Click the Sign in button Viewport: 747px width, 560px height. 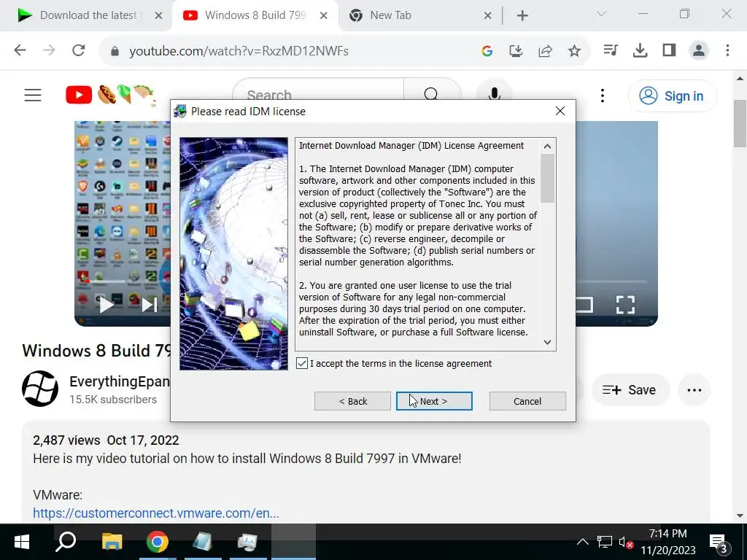(x=672, y=96)
